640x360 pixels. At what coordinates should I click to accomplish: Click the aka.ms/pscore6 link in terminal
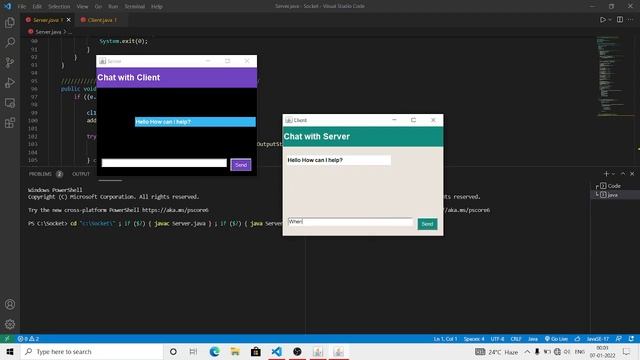[x=175, y=210]
